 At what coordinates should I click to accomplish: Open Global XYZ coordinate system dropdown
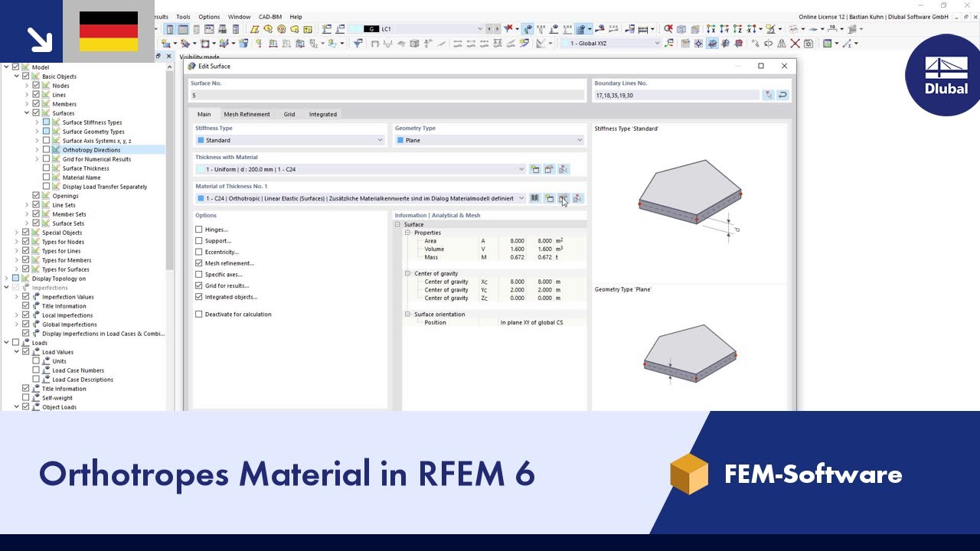[656, 44]
